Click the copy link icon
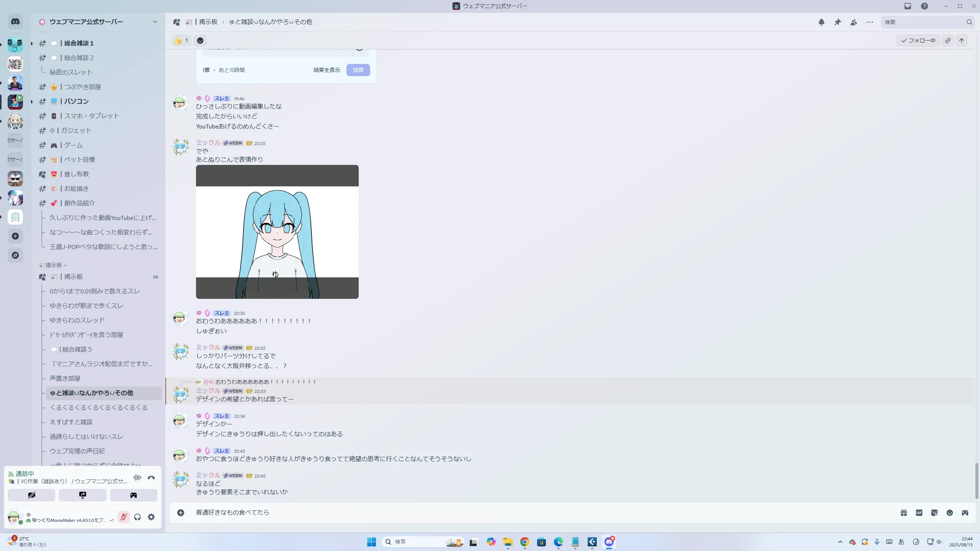 point(948,41)
